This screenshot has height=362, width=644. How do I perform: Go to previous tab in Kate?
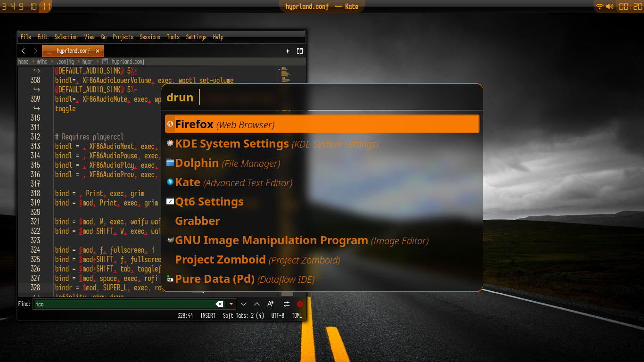pyautogui.click(x=23, y=51)
